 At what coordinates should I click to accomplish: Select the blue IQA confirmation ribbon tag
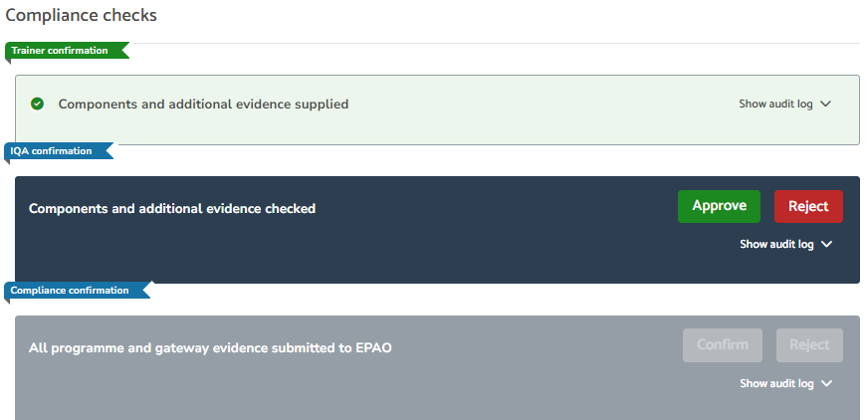coord(58,151)
